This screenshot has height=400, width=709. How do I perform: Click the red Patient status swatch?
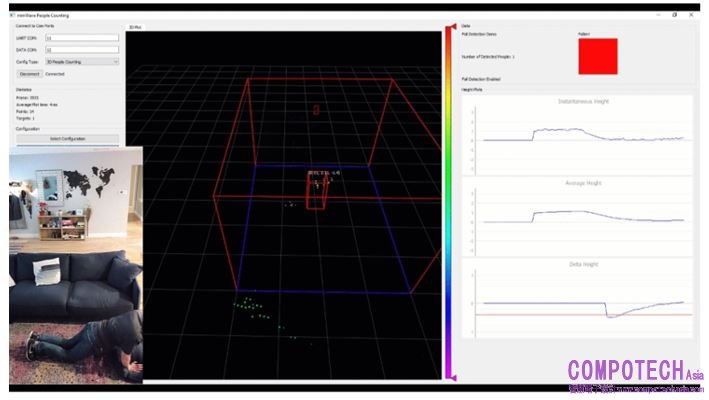coord(598,56)
